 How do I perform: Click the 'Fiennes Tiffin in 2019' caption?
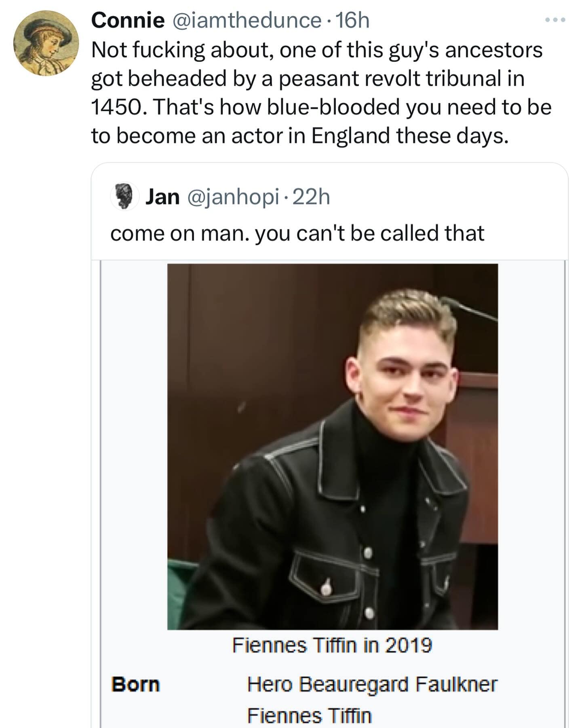332,645
